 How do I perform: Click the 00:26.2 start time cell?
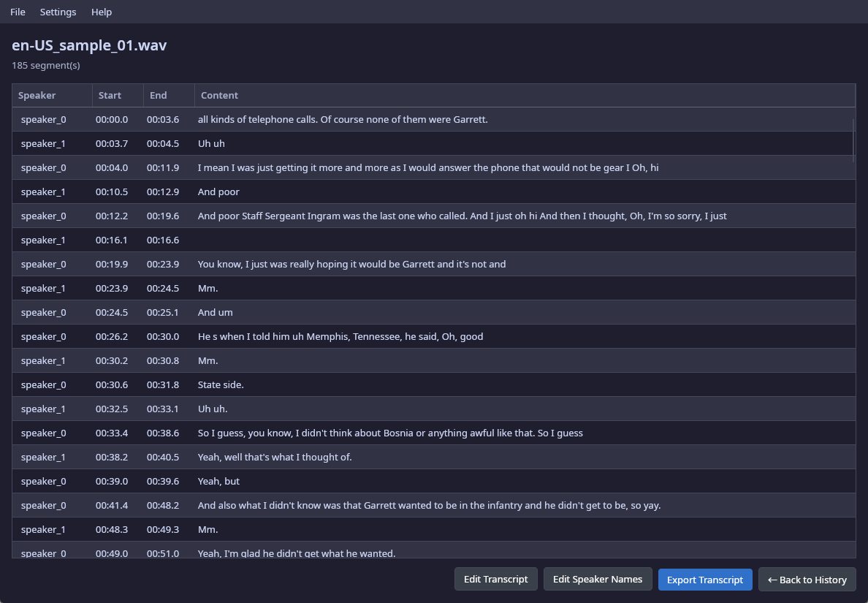pyautogui.click(x=112, y=337)
